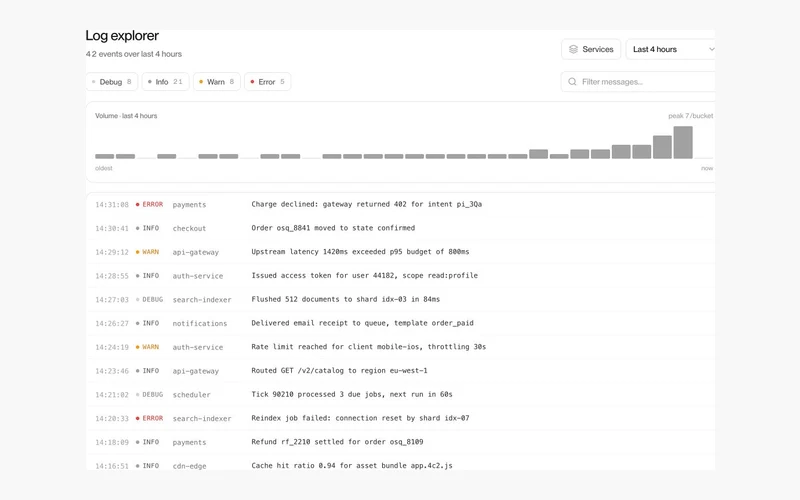Open the Last 4 hours dropdown

tap(670, 49)
